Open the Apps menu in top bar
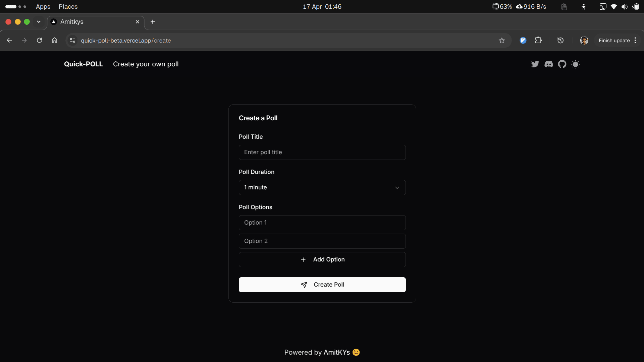The height and width of the screenshot is (362, 644). (43, 7)
